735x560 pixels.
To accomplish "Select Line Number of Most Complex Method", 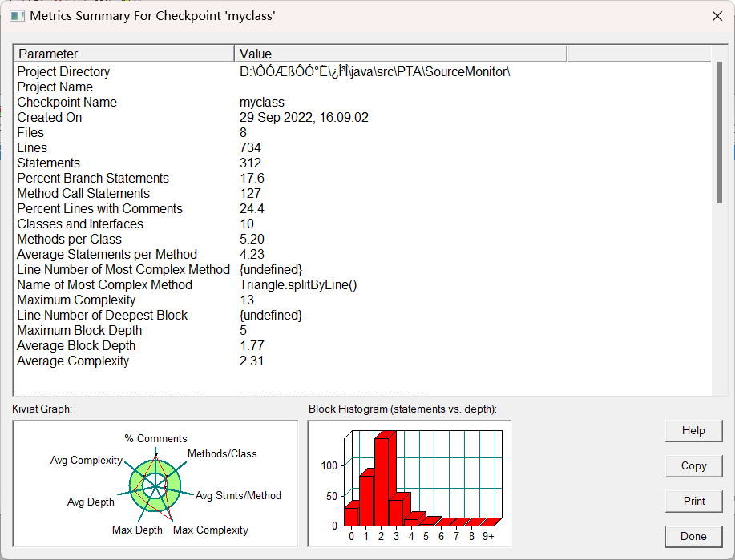I will (x=123, y=269).
